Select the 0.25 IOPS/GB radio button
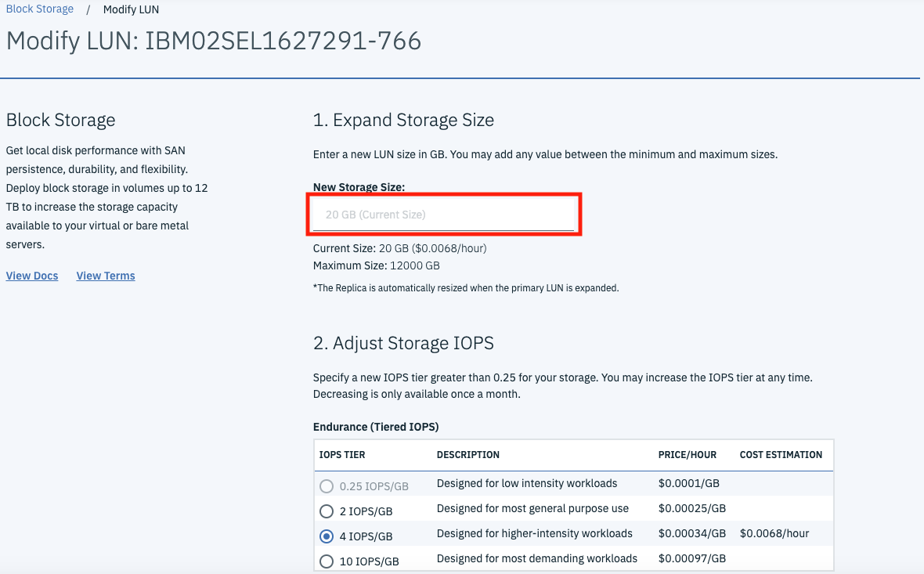The height and width of the screenshot is (574, 924). tap(327, 486)
